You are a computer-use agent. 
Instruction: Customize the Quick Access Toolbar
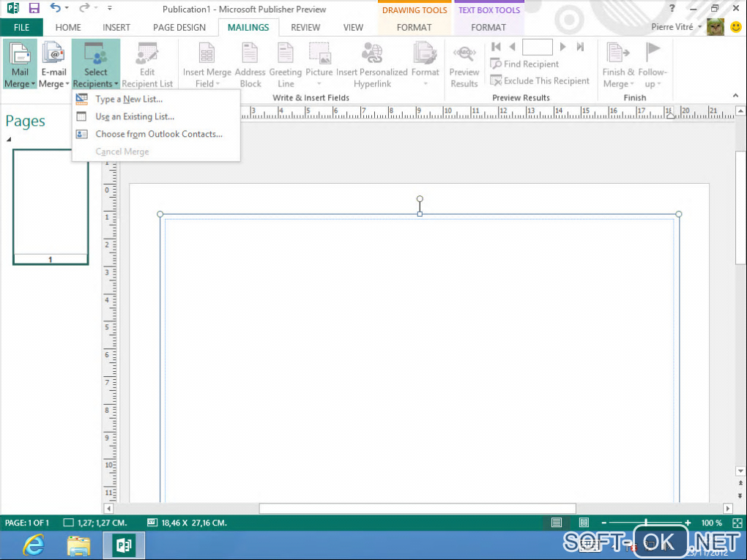(110, 8)
